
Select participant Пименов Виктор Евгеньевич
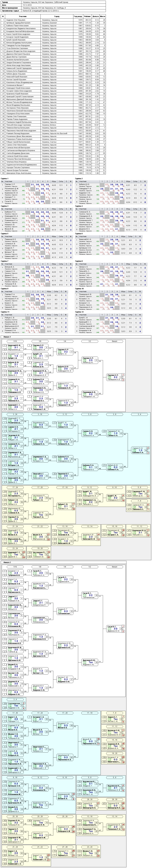point(18,128)
